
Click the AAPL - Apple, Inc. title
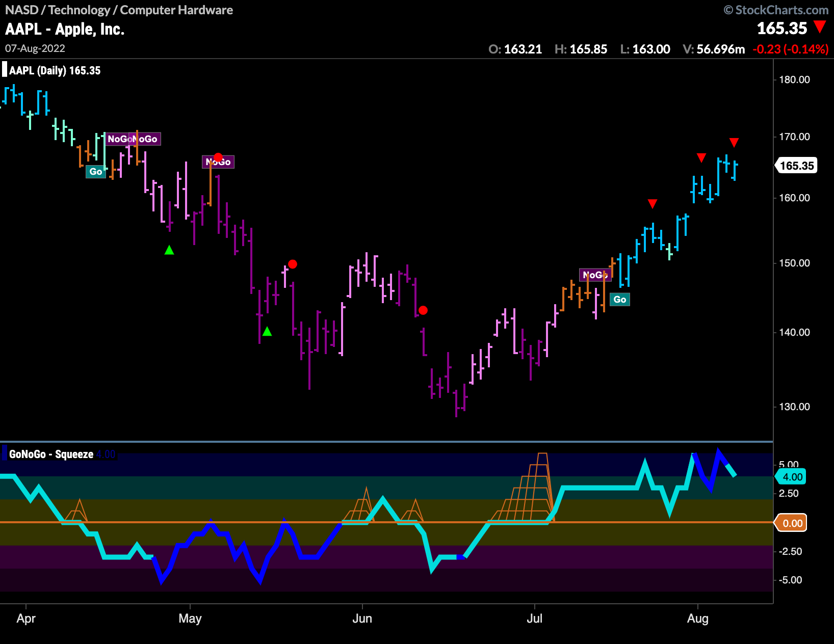(65, 29)
